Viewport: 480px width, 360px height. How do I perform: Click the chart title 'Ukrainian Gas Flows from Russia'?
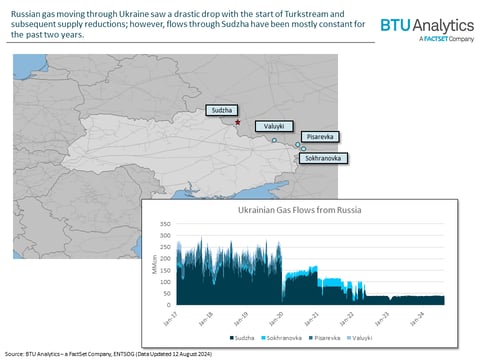[x=299, y=210]
